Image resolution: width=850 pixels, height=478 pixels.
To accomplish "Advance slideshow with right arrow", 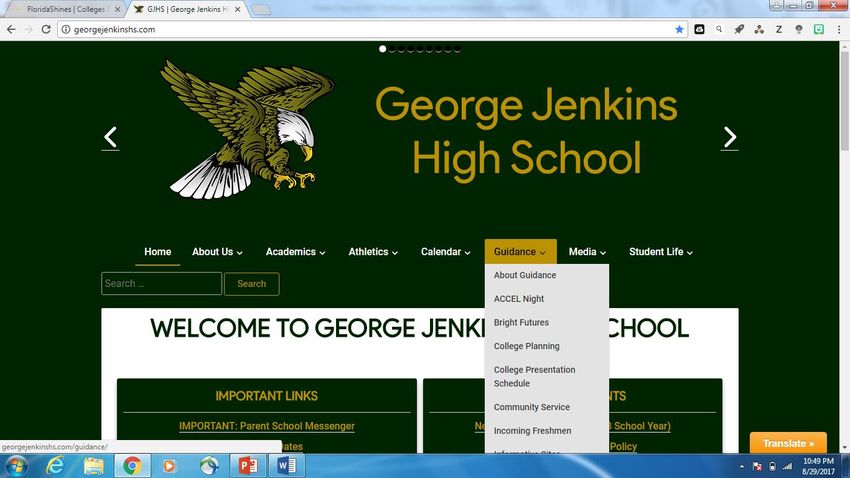I will 730,138.
